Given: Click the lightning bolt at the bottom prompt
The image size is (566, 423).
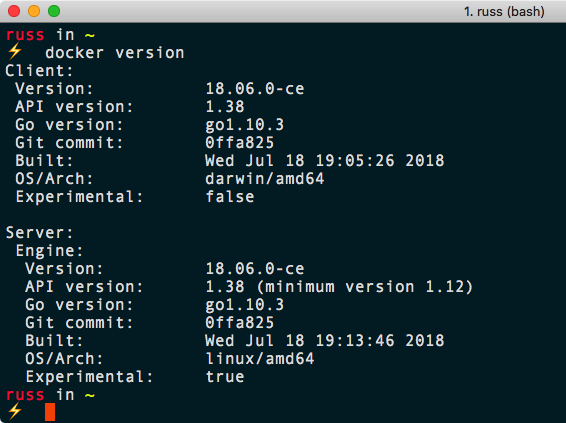Looking at the screenshot, I should pos(15,411).
